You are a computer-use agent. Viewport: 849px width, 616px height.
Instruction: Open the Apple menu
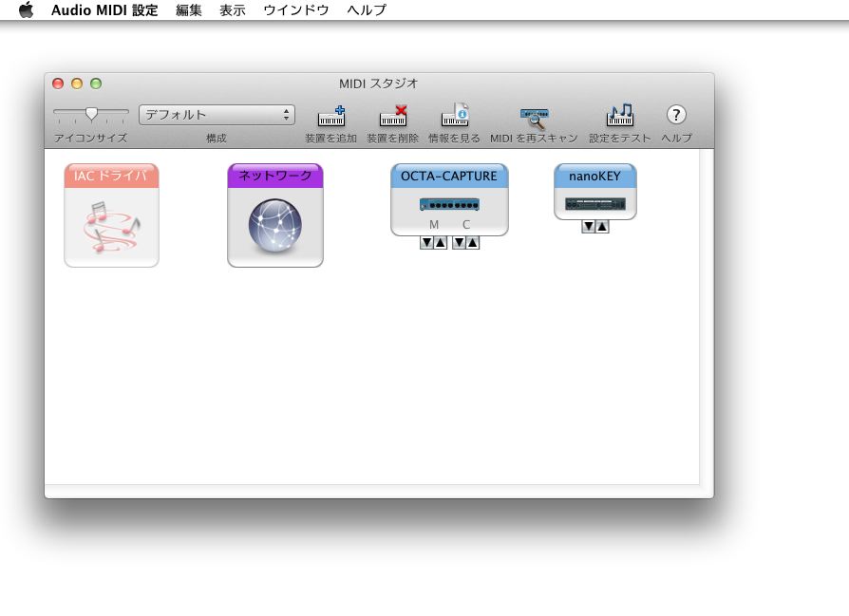(26, 9)
